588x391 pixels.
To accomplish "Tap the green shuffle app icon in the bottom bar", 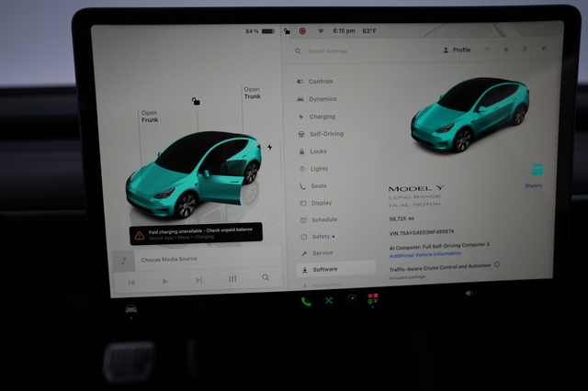I will click(329, 300).
